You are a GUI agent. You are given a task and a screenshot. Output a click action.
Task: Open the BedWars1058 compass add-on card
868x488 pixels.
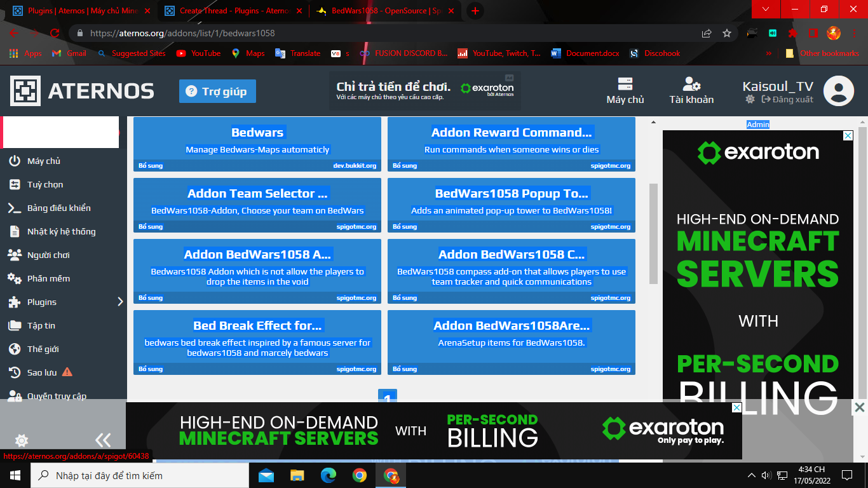coord(512,271)
